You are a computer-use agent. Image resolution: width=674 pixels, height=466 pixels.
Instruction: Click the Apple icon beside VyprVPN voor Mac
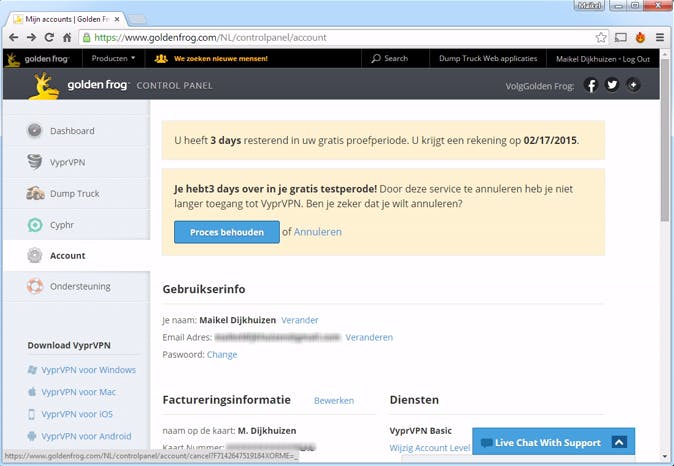32,392
